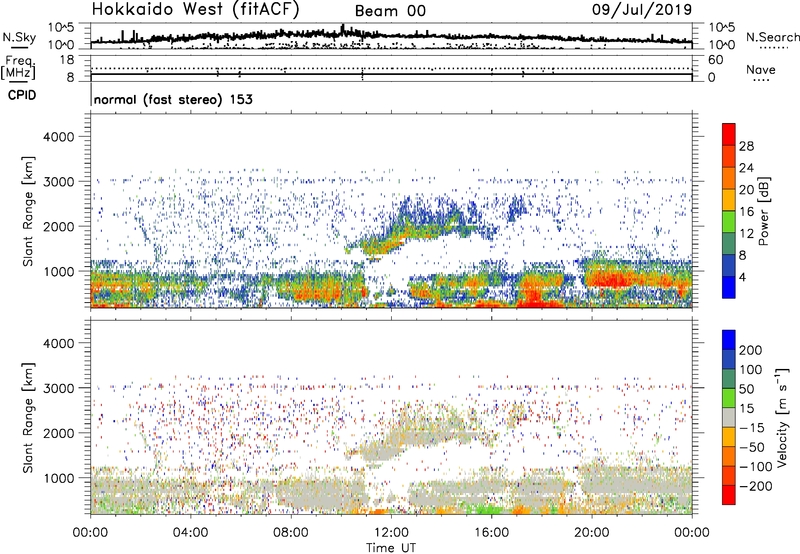The height and width of the screenshot is (554, 800).
Task: Click the 'N.Sky' label
Action: (x=19, y=37)
